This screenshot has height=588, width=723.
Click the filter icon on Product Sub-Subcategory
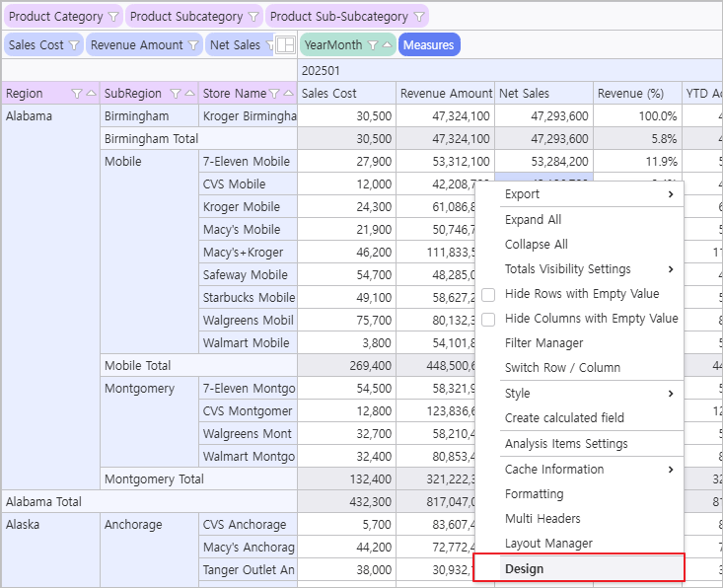pos(419,17)
